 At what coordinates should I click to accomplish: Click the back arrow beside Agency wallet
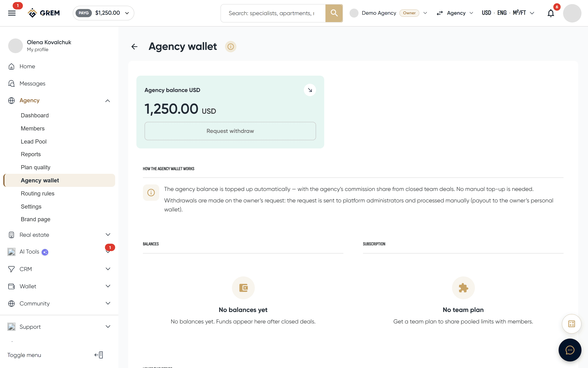134,46
